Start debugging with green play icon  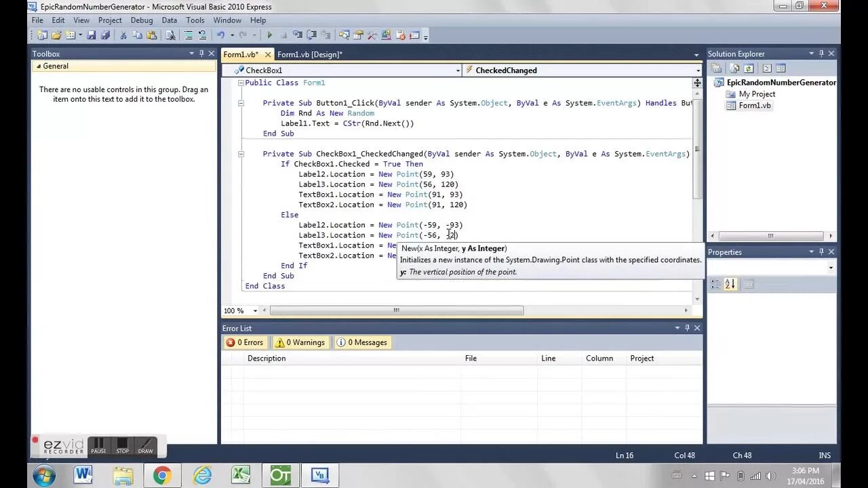(269, 35)
